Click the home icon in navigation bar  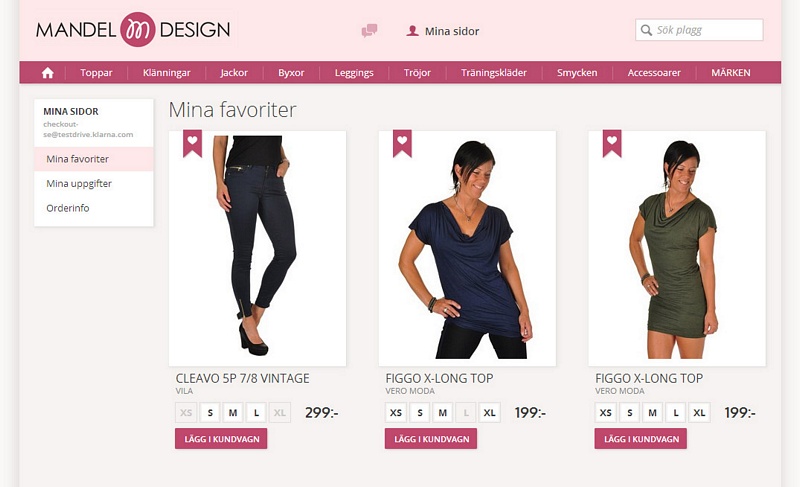47,73
